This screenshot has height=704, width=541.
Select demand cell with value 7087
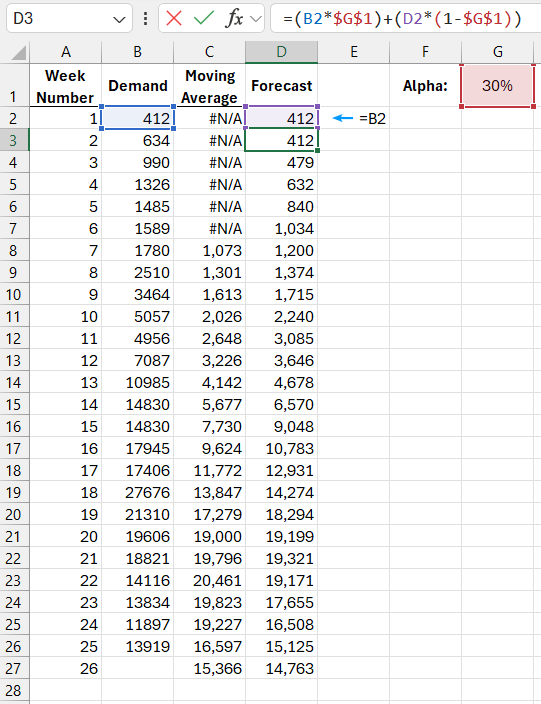[x=137, y=361]
